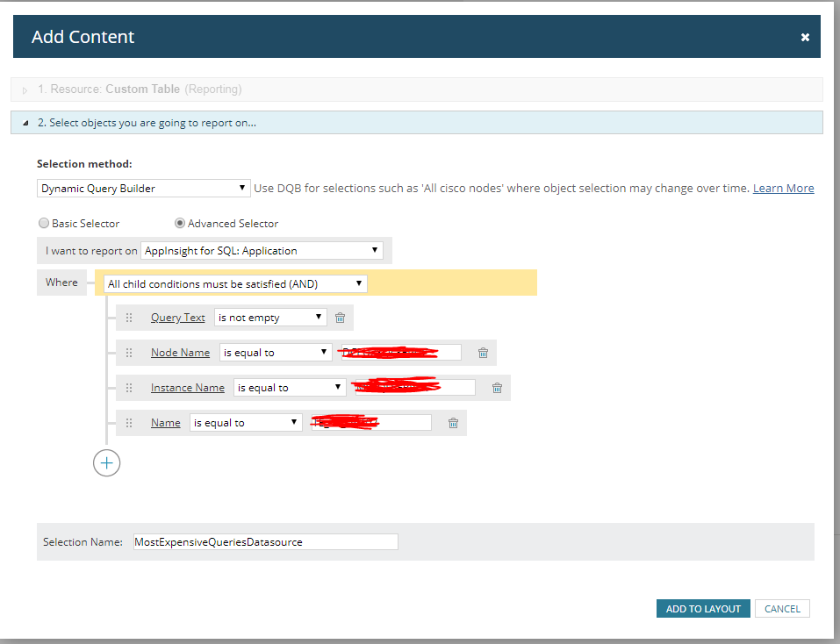The image size is (840, 644).
Task: Click the Instance Name field link
Action: click(188, 388)
